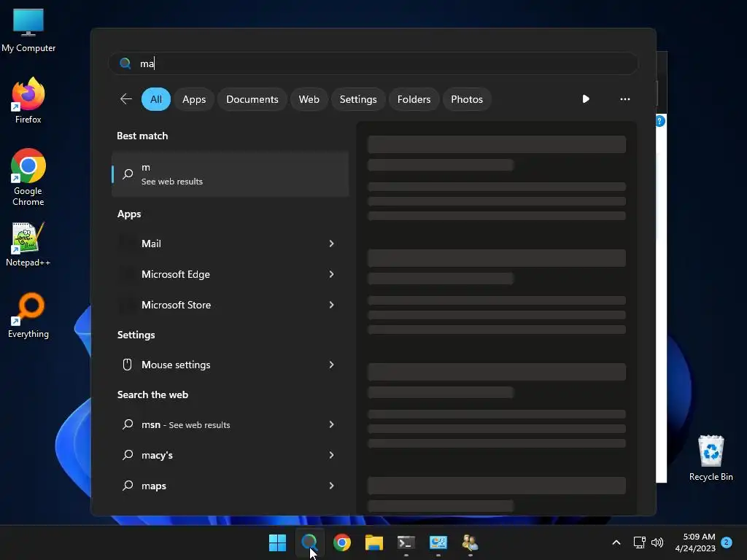
Task: Open the Mail app result
Action: [230, 244]
